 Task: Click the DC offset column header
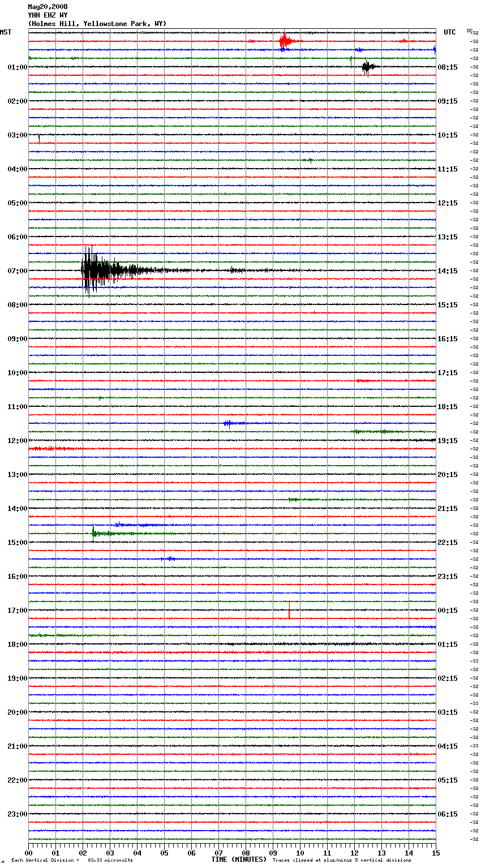[470, 31]
